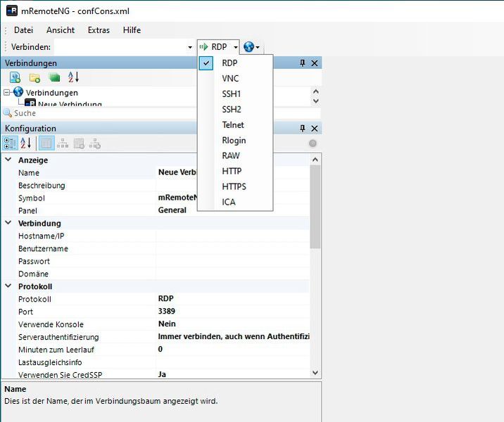Select the Verbindungen root tree item
This screenshot has width=504, height=422.
(x=52, y=93)
